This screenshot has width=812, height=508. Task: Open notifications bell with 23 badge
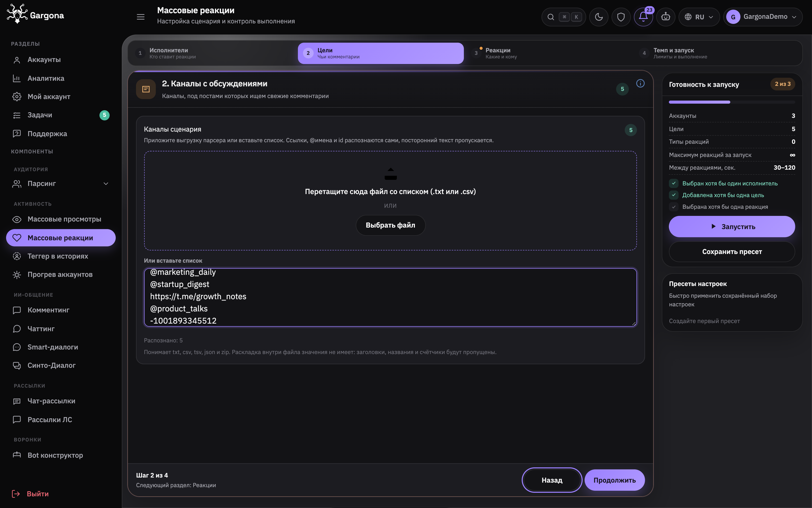[x=643, y=17]
